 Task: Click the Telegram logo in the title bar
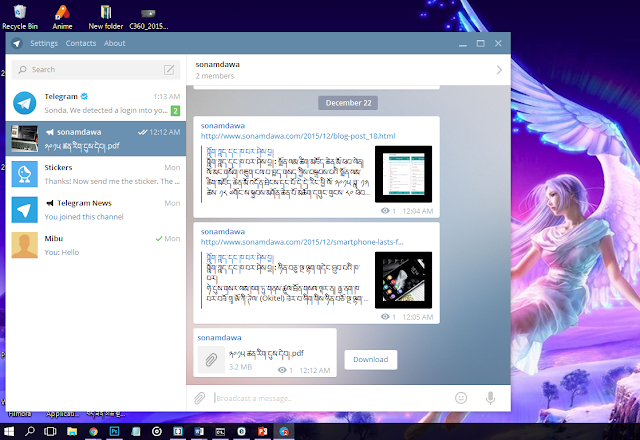click(x=17, y=43)
